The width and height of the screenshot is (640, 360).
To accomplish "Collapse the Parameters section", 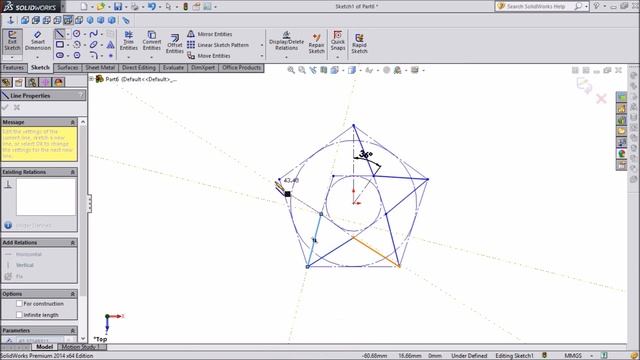I will point(73,330).
